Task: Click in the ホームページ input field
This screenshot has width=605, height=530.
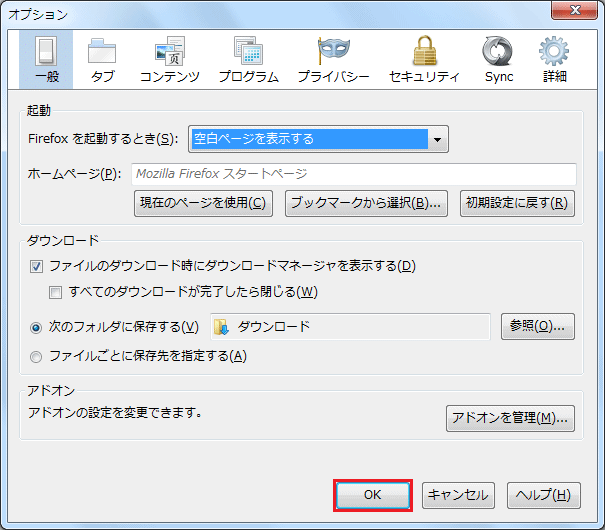Action: tap(353, 174)
